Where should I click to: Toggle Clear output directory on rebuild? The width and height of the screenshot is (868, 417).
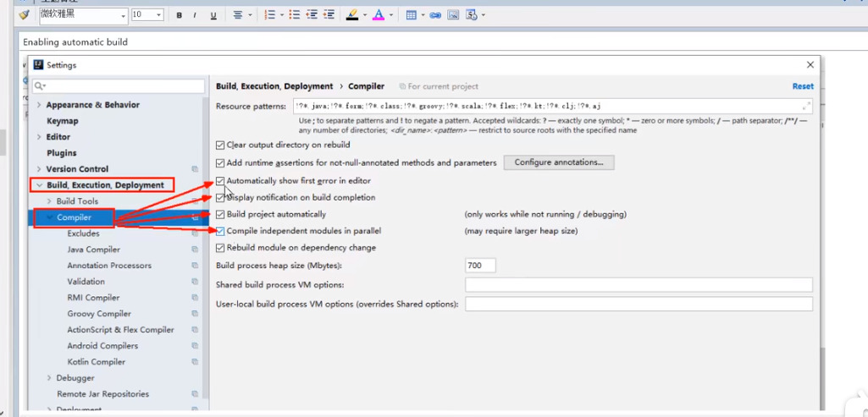pyautogui.click(x=220, y=145)
